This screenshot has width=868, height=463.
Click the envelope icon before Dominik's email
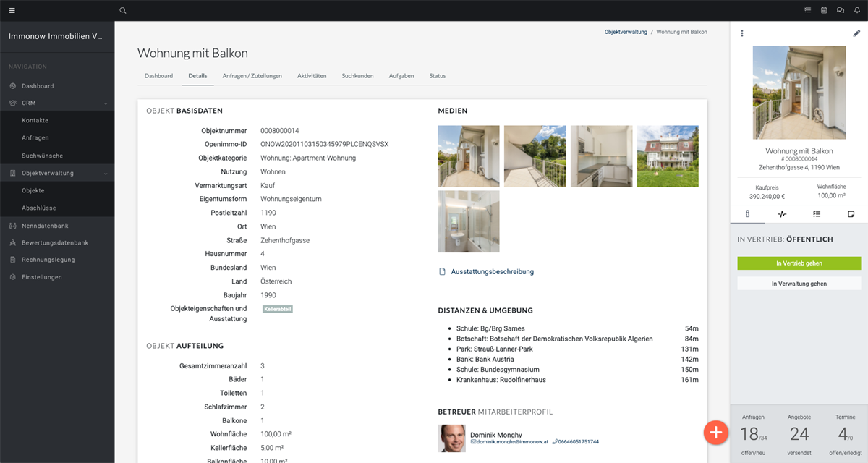click(473, 441)
